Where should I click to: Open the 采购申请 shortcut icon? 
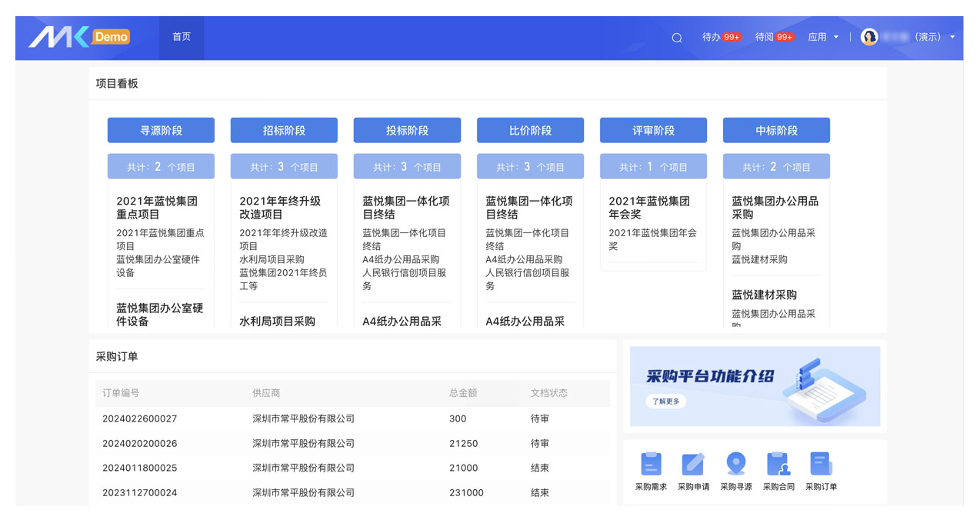(693, 465)
